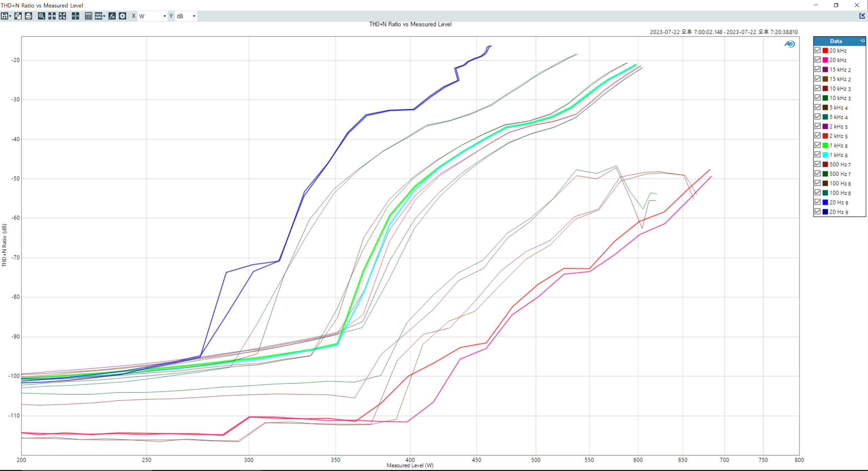Click the print graph icon
868x471 pixels.
pos(28,16)
